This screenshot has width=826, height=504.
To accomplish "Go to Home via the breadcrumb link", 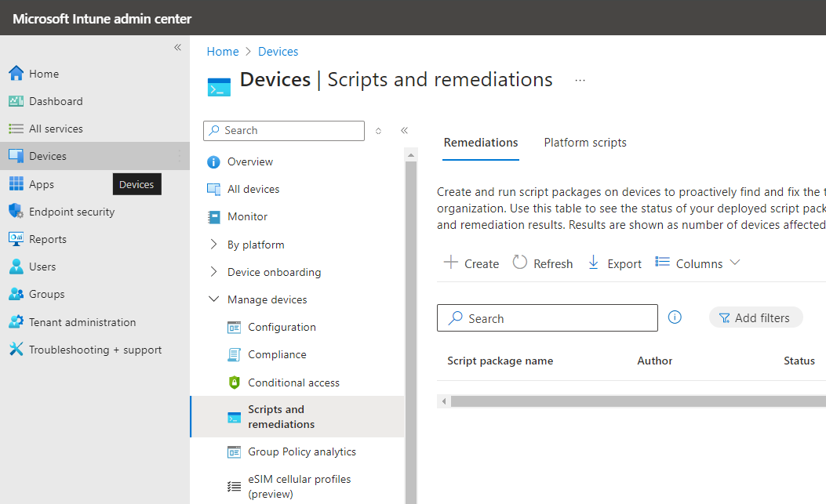I will coord(223,51).
